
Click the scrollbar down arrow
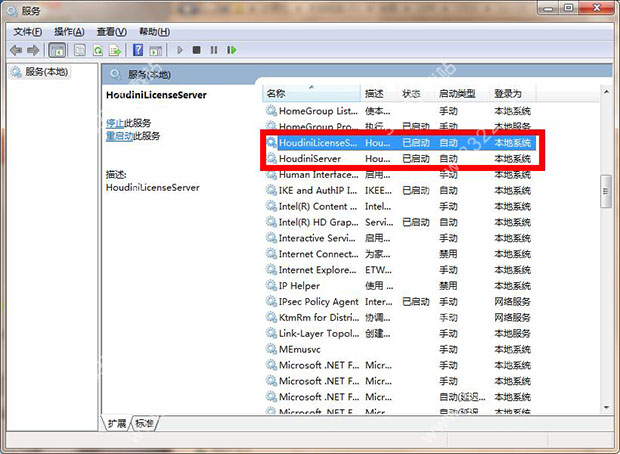pyautogui.click(x=606, y=407)
